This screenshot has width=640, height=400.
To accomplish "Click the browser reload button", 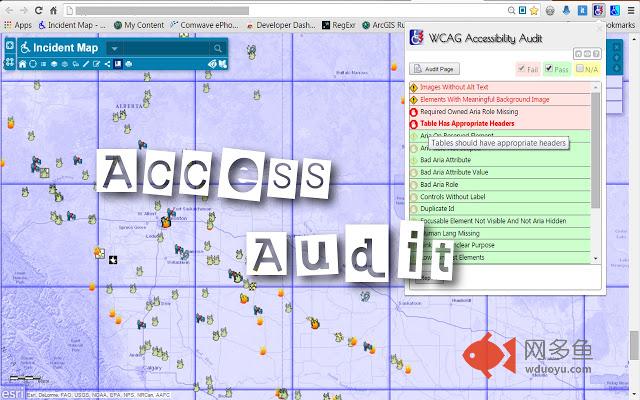I will click(39, 11).
